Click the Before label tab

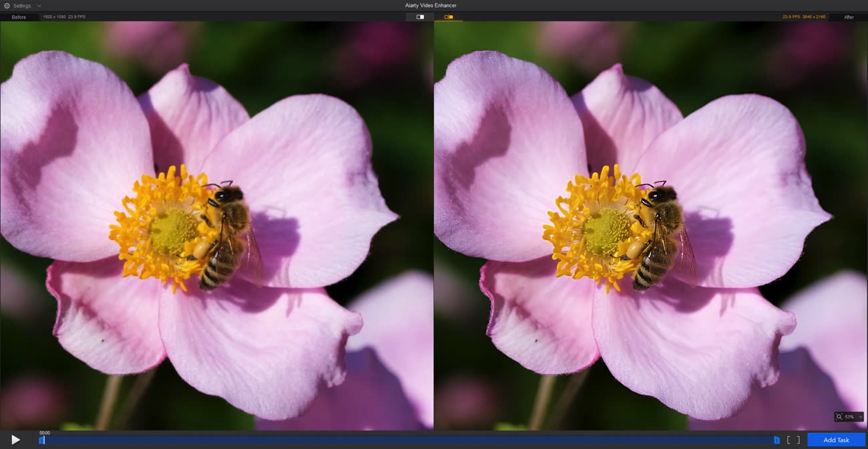pos(19,17)
